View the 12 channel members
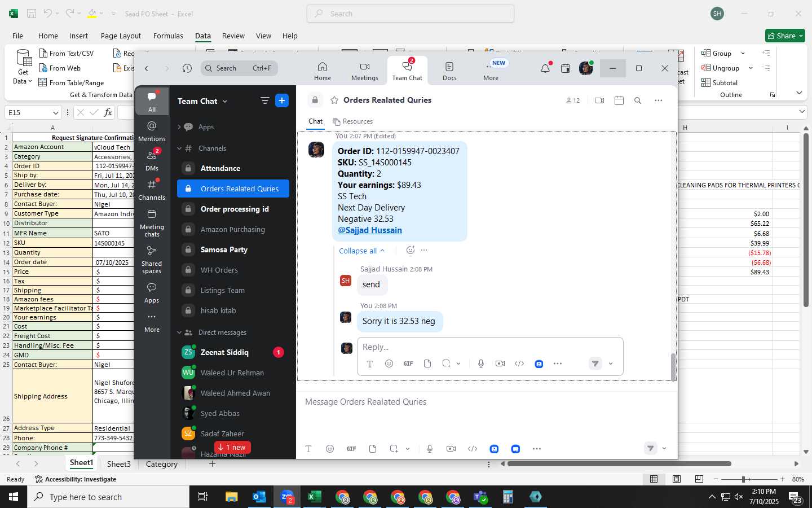The height and width of the screenshot is (508, 812). coord(573,100)
